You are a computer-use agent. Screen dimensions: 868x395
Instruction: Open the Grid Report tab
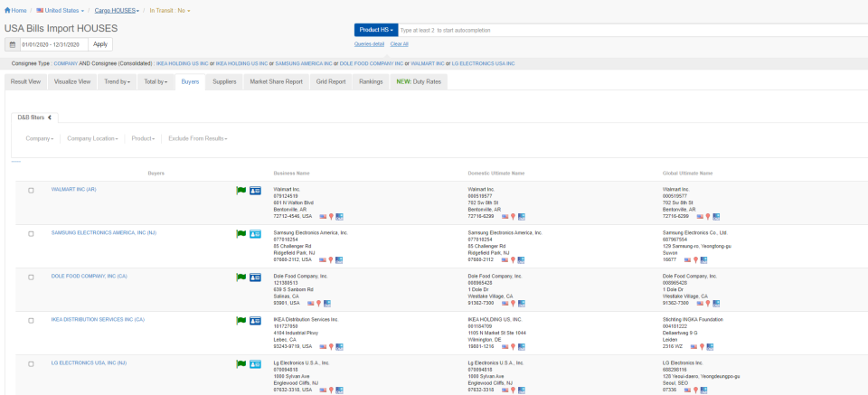click(331, 82)
